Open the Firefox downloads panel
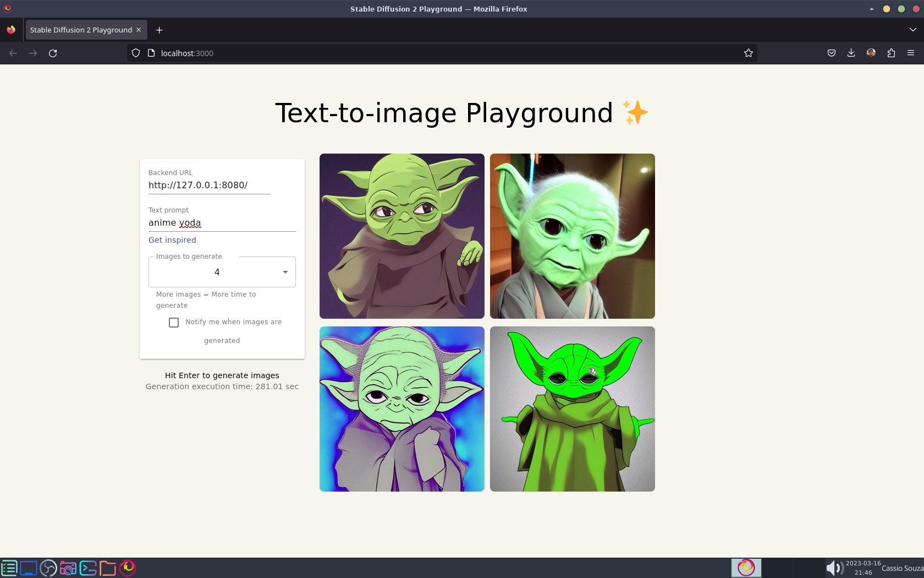Image resolution: width=924 pixels, height=578 pixels. coord(851,53)
